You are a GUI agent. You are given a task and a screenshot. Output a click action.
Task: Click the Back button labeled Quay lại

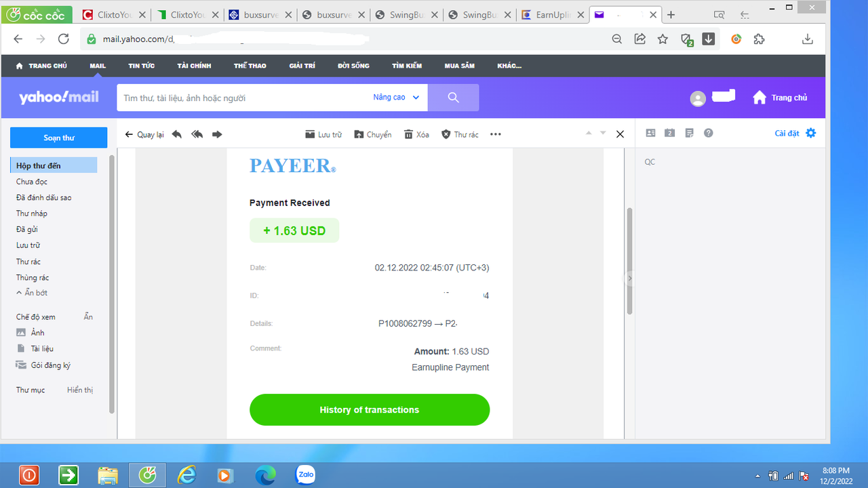coord(144,134)
